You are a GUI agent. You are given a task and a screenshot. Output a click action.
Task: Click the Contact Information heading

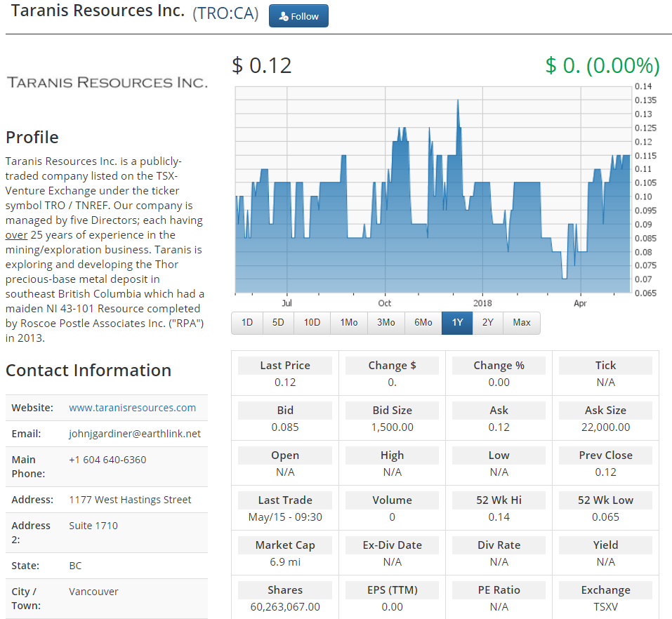pyautogui.click(x=88, y=370)
